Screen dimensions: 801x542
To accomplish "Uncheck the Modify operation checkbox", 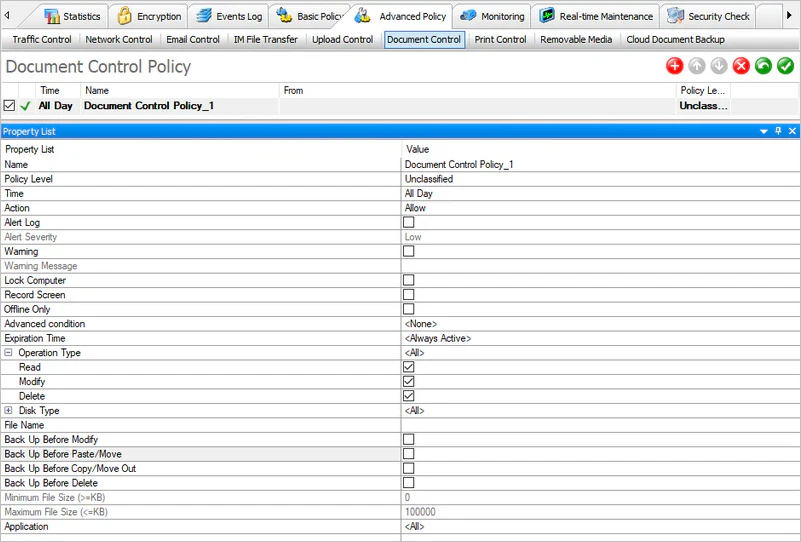I will coord(409,382).
